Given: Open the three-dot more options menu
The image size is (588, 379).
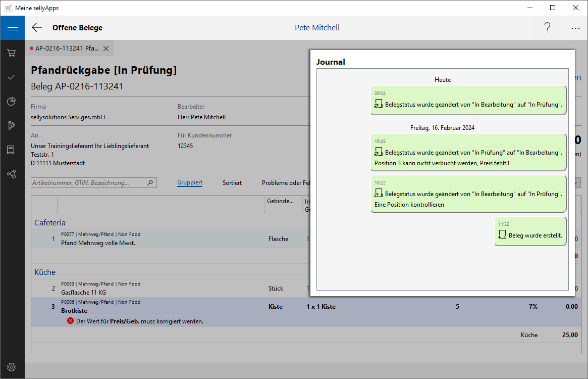Looking at the screenshot, I should tap(575, 28).
